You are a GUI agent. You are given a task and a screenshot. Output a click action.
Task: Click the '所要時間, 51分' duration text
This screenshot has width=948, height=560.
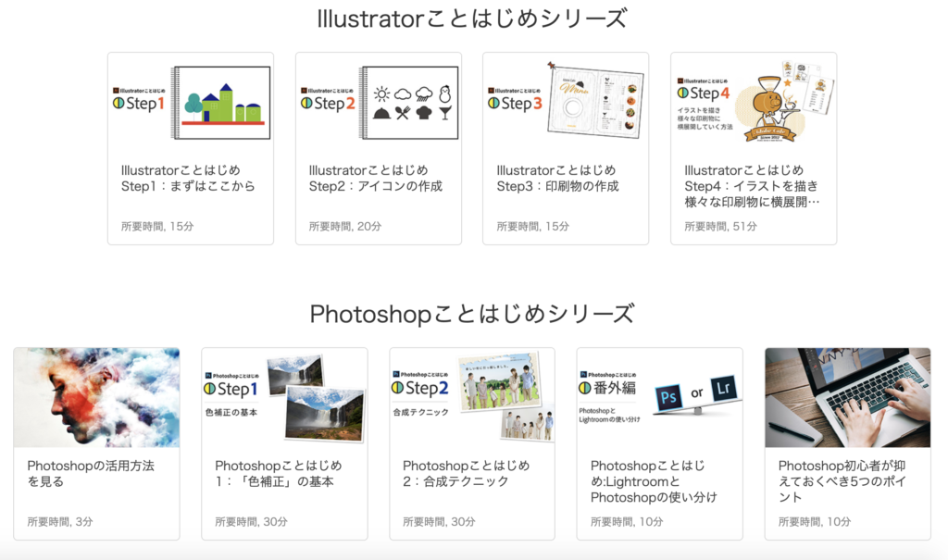coord(720,226)
